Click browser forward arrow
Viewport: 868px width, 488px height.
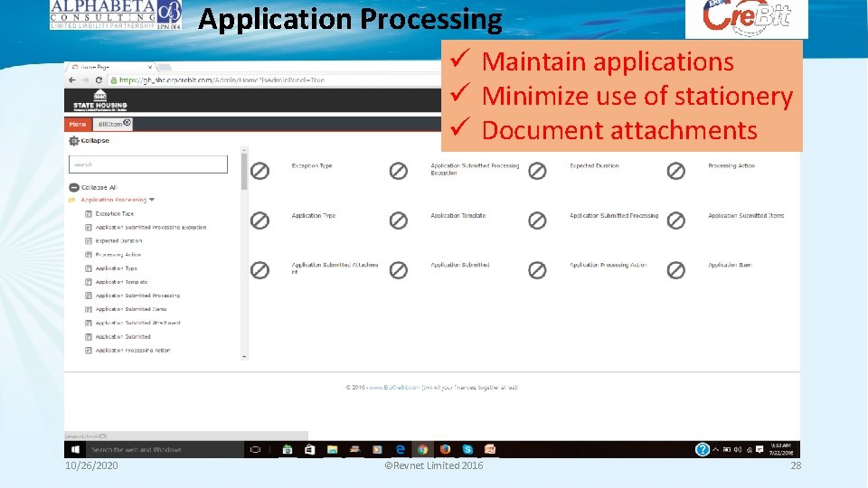85,80
